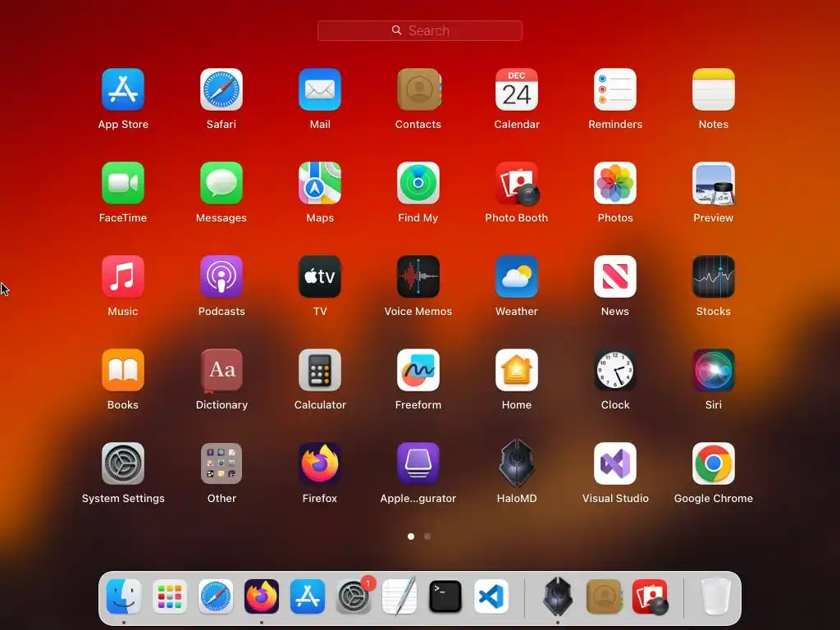This screenshot has width=840, height=630.
Task: Launch the Maps app
Action: coord(320,183)
